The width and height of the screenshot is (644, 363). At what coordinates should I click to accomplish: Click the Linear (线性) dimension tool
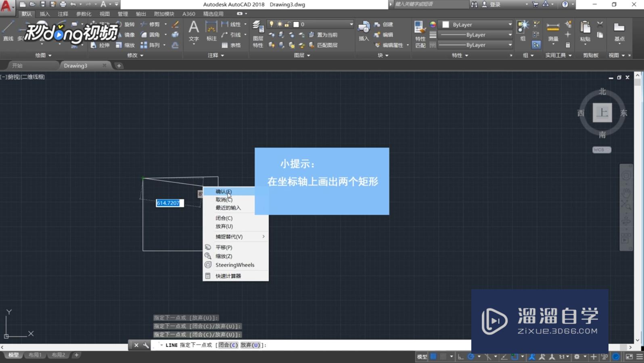pyautogui.click(x=231, y=24)
